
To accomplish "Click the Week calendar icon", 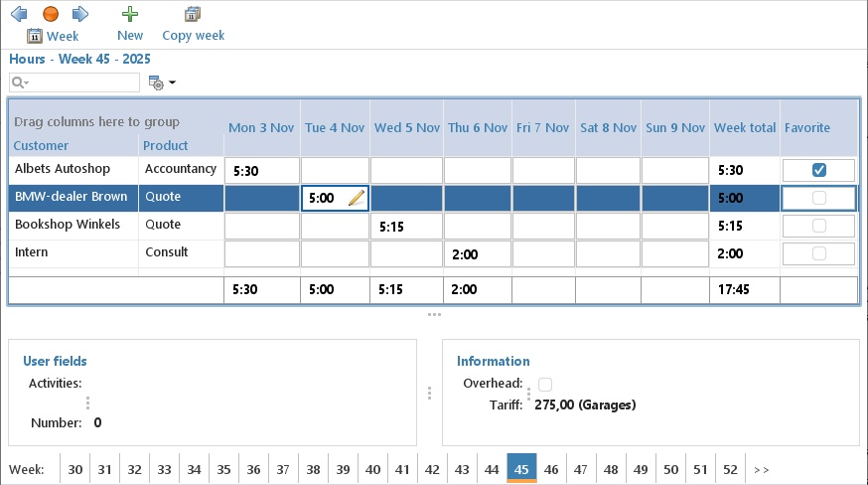I will [35, 36].
